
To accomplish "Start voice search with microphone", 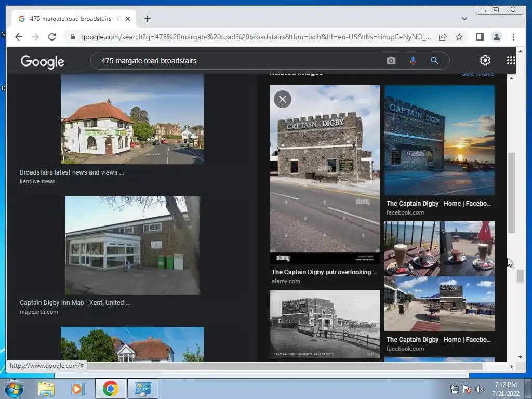I will [x=413, y=61].
